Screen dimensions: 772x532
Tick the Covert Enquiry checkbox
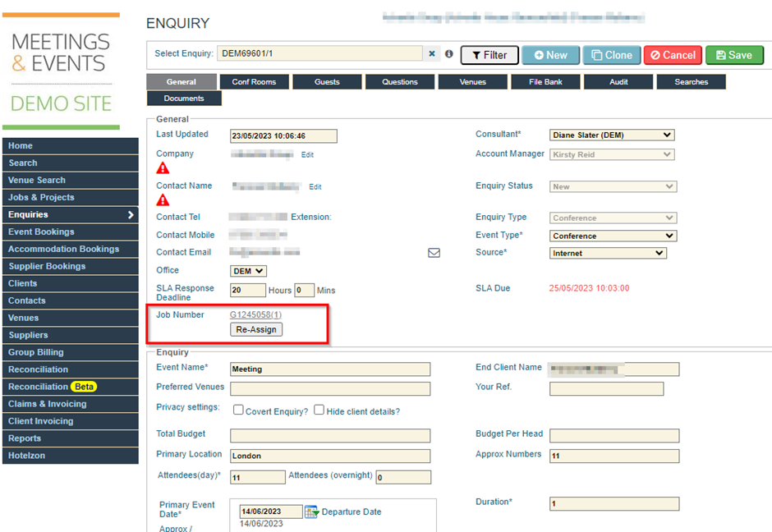coord(238,410)
